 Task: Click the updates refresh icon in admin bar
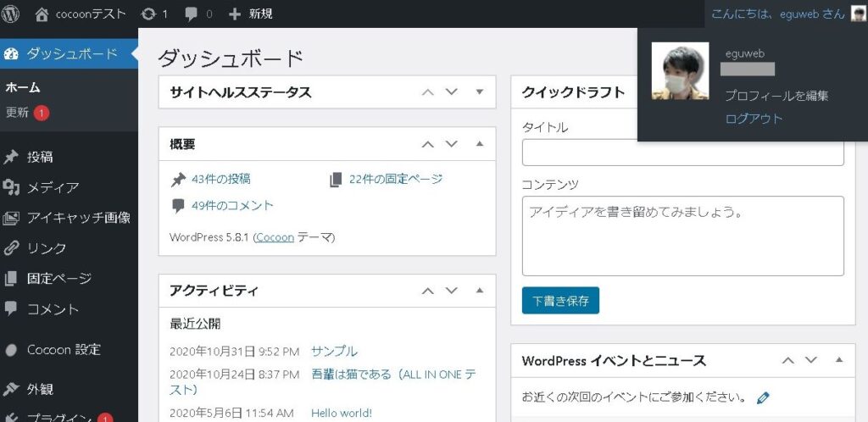[x=149, y=14]
